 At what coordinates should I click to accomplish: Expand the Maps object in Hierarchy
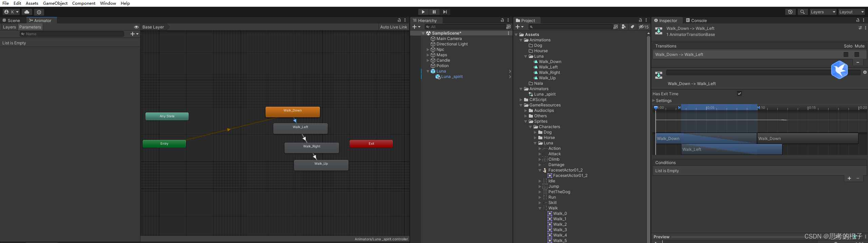[x=428, y=55]
